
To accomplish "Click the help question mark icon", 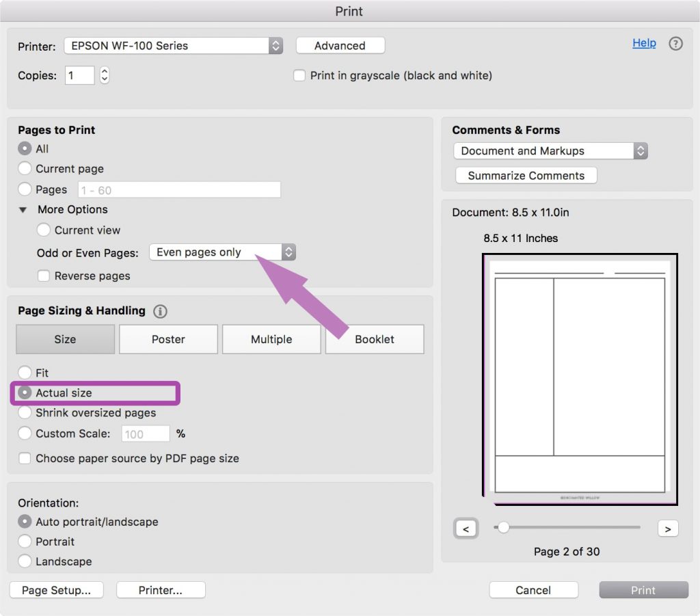I will point(675,44).
